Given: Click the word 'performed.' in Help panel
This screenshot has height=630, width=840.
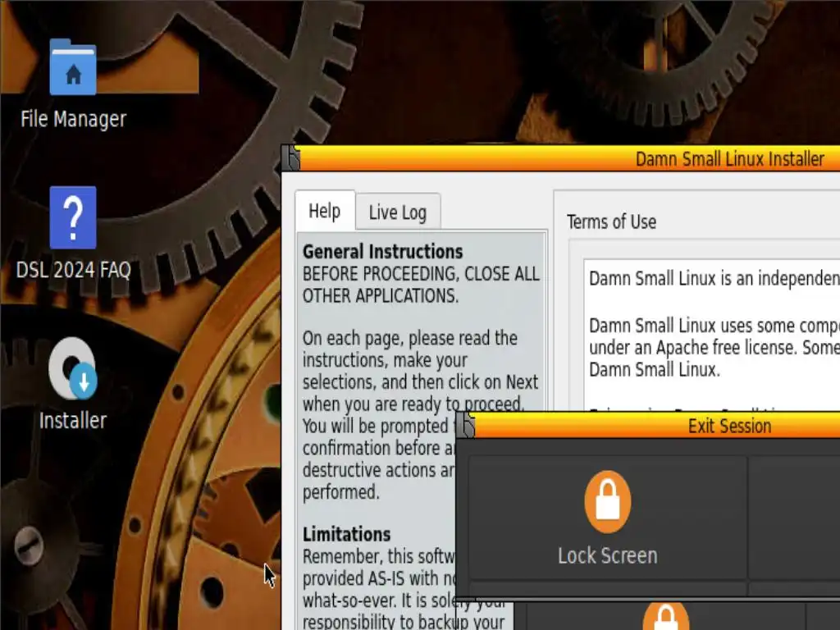Looking at the screenshot, I should pos(340,492).
